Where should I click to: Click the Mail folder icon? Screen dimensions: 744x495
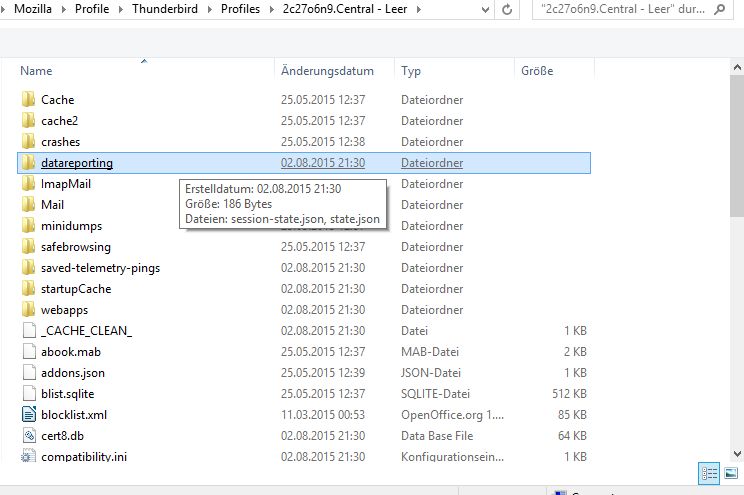coord(28,205)
